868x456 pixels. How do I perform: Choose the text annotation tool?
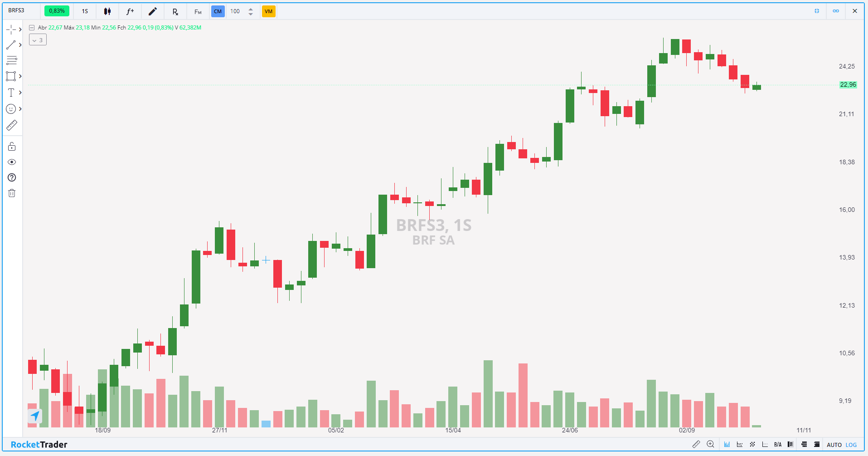pyautogui.click(x=11, y=93)
